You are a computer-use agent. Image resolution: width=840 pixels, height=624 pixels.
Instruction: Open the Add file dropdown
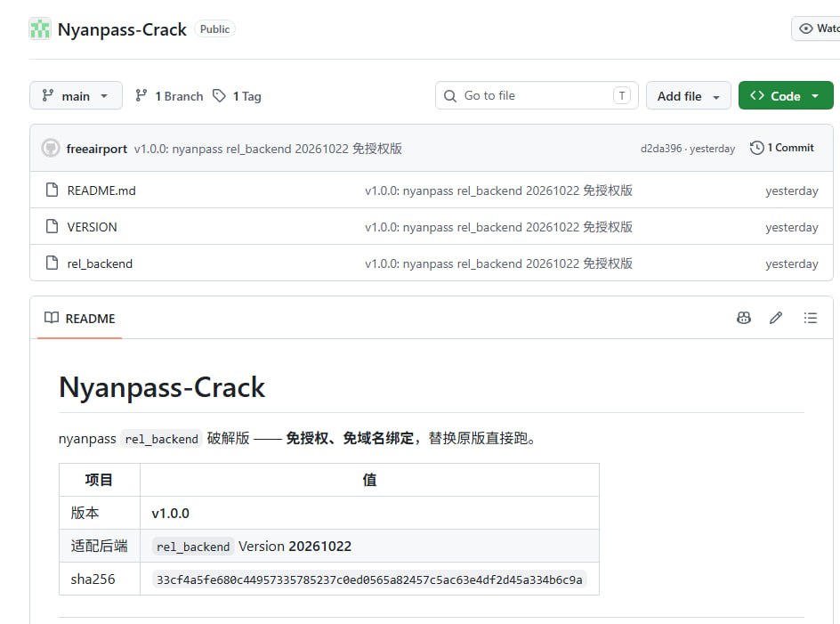pyautogui.click(x=689, y=95)
